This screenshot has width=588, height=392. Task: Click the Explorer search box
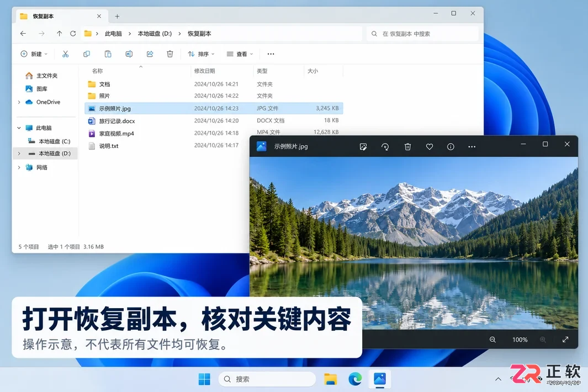click(x=422, y=34)
